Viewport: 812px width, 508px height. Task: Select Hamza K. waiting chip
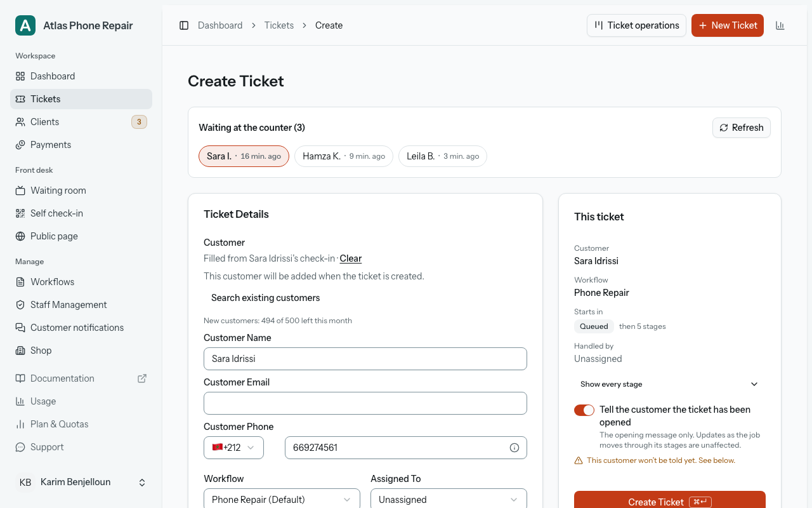tap(344, 156)
